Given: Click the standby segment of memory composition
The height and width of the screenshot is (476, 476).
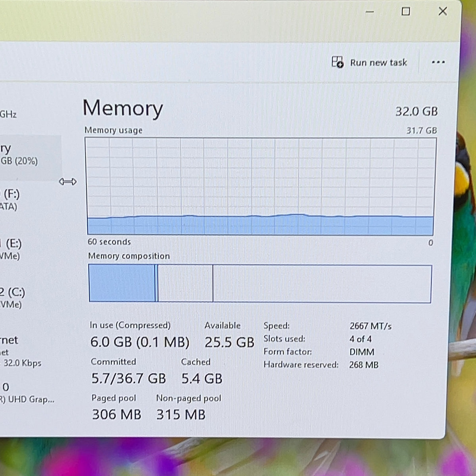Looking at the screenshot, I should [185, 283].
